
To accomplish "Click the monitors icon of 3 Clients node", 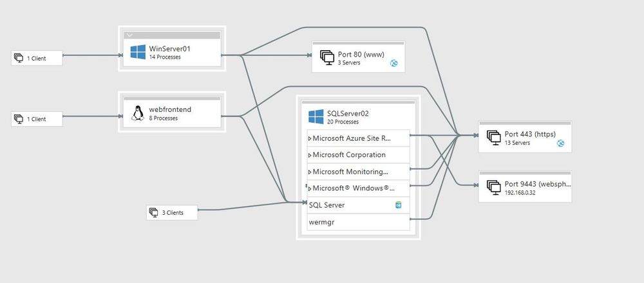I will [154, 212].
